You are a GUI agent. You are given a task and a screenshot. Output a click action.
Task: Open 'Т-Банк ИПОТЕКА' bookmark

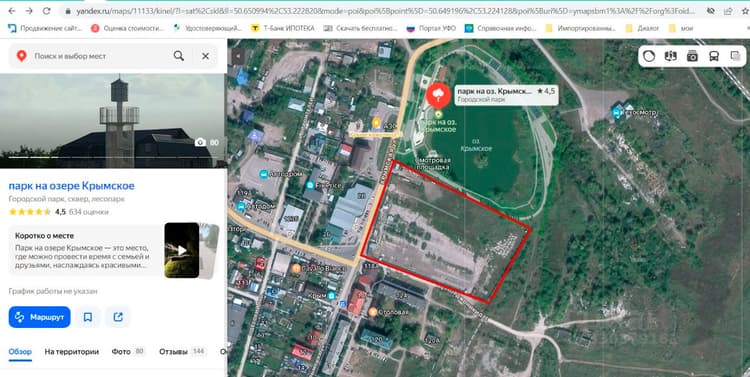point(283,28)
